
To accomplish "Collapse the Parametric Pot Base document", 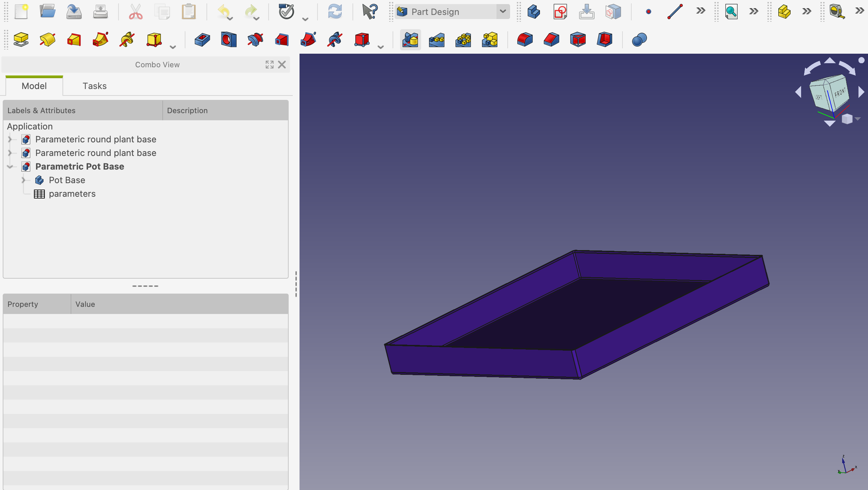I will click(10, 167).
